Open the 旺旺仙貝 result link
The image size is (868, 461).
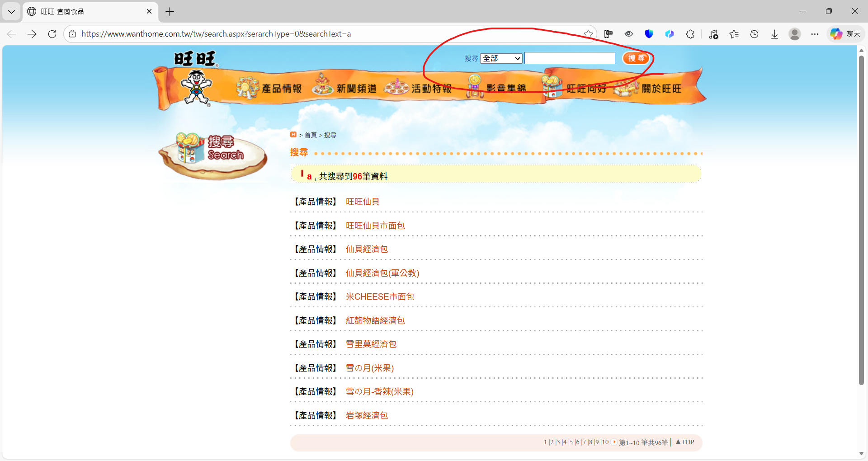click(x=363, y=202)
